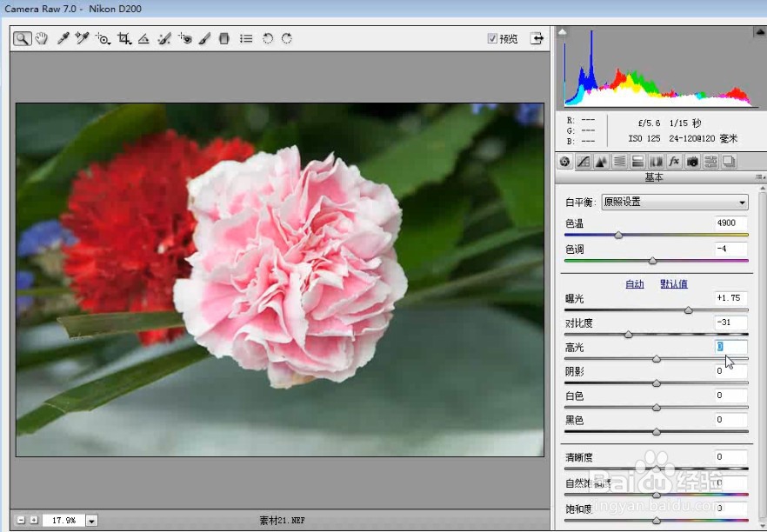Click the 色温 value field 4900
This screenshot has width=767, height=532.
coord(730,223)
